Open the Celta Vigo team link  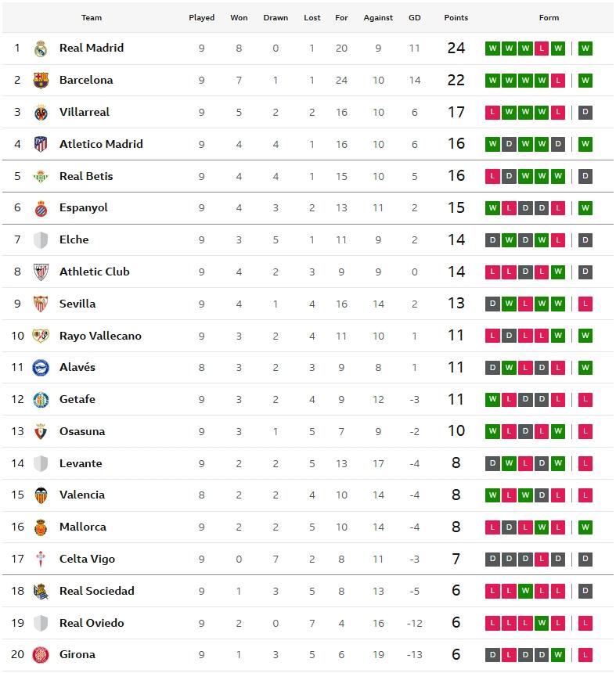pyautogui.click(x=87, y=559)
